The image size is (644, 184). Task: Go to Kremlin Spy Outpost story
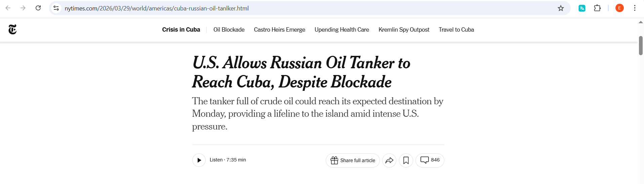[404, 30]
